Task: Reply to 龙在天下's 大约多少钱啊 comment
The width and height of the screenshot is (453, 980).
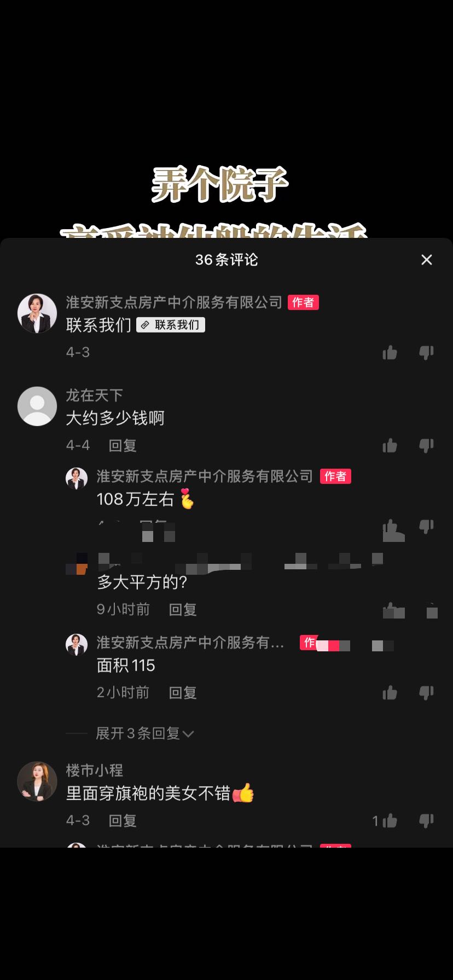Action: 123,446
